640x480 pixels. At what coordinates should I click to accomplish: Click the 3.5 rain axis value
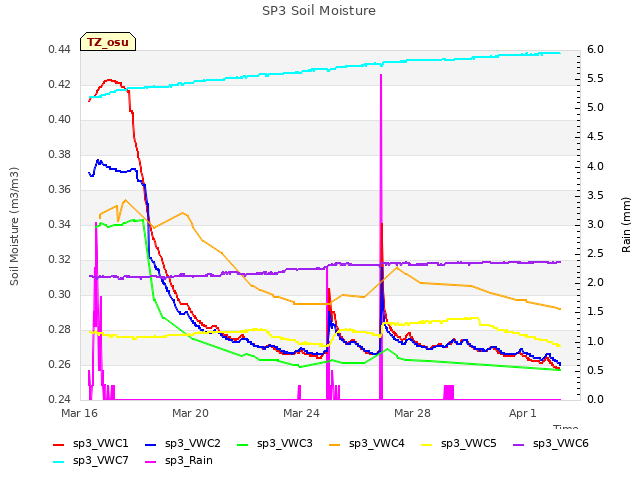click(596, 196)
